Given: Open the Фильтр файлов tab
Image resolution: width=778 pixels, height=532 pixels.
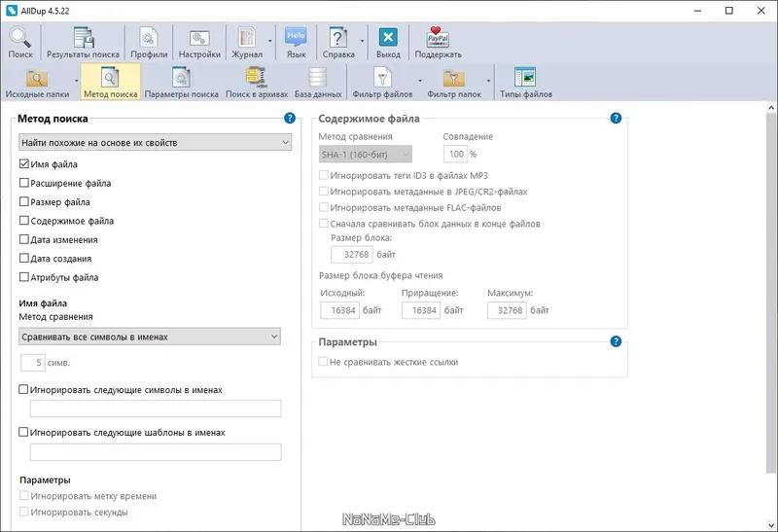Looking at the screenshot, I should click(382, 83).
